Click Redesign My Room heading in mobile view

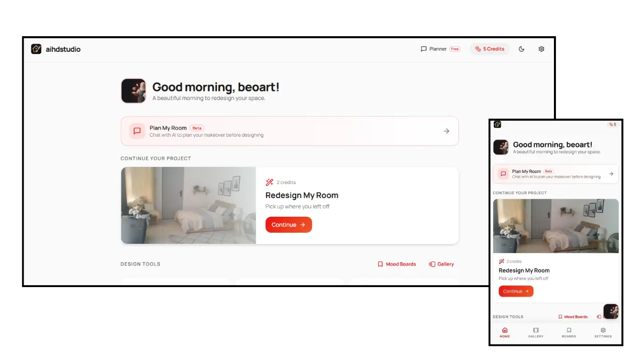(x=524, y=270)
